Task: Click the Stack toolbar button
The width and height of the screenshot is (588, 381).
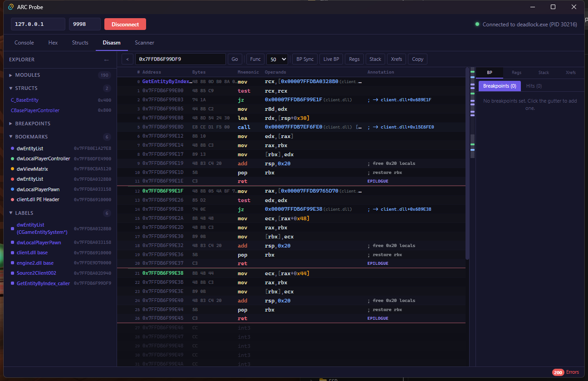Action: [x=375, y=59]
